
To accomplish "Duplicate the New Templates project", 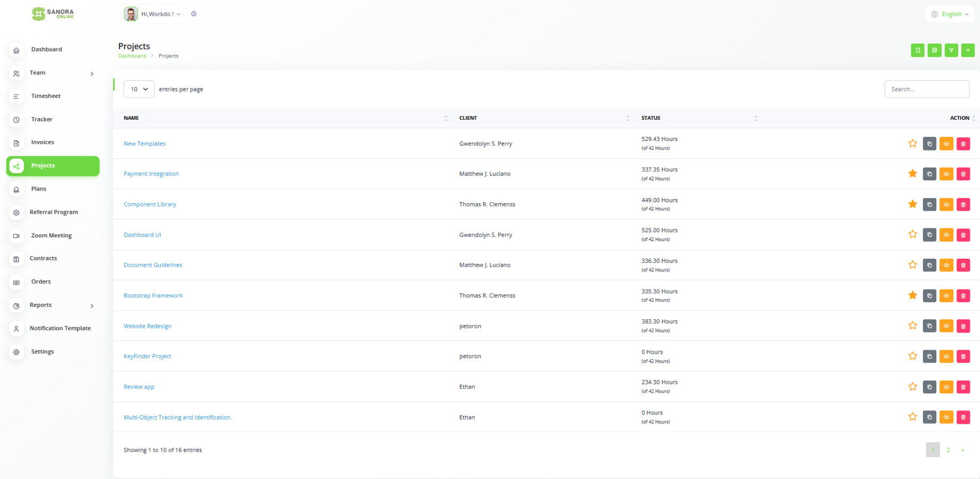I will 929,144.
